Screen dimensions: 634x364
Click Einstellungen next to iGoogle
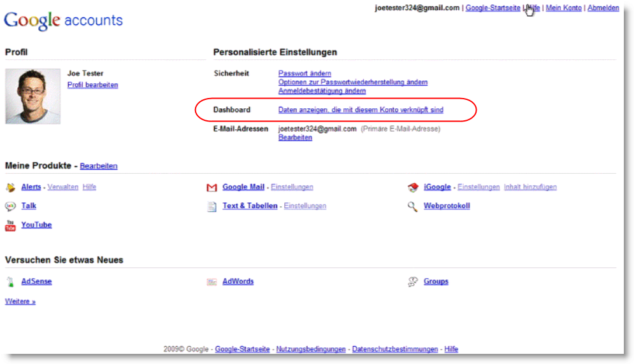point(479,186)
